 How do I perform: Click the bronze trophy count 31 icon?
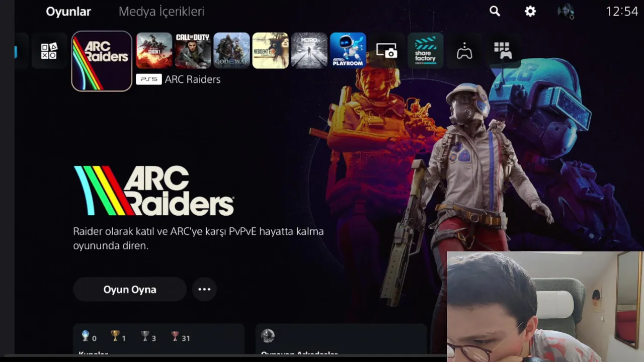click(175, 336)
